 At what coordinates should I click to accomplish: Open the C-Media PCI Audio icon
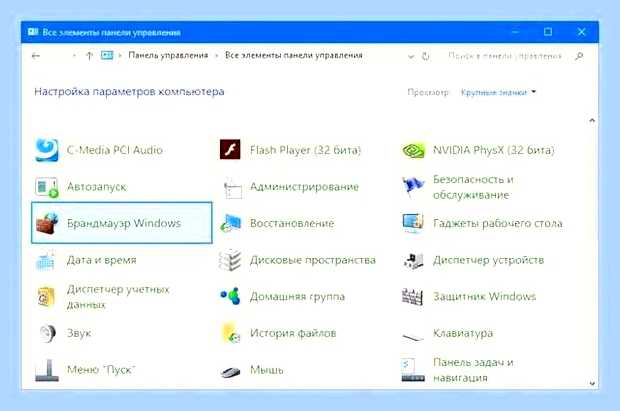click(47, 150)
